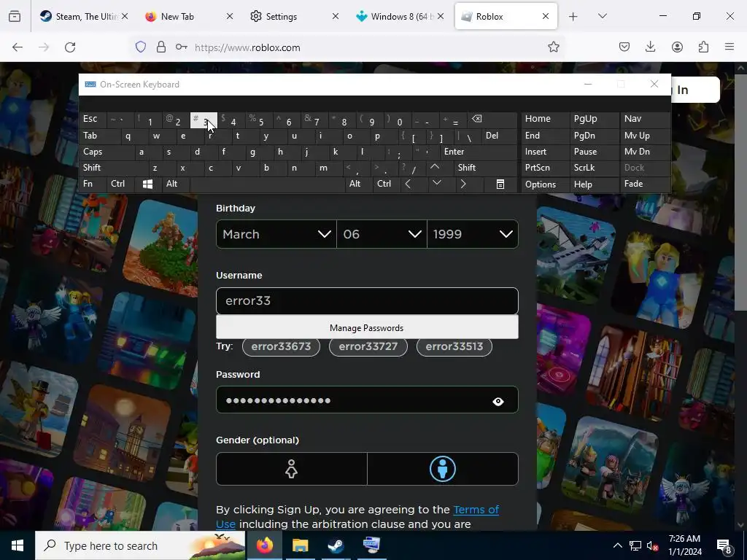747x560 pixels.
Task: Toggle right Alt key on On-Screen Keyboard
Action: [x=358, y=184]
